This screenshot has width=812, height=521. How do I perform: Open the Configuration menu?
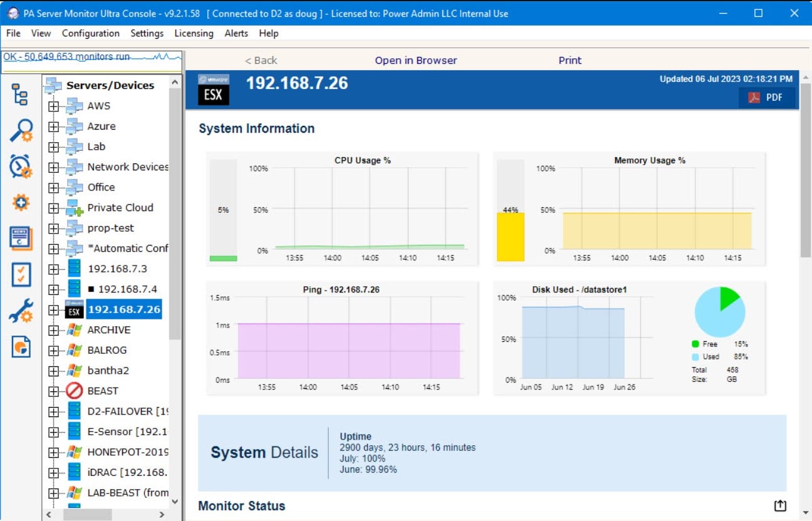pos(91,33)
